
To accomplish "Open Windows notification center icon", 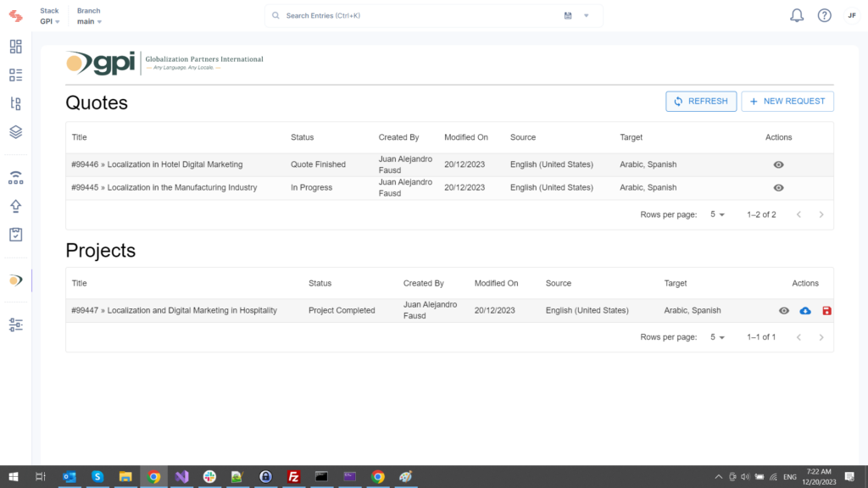I will pyautogui.click(x=849, y=476).
